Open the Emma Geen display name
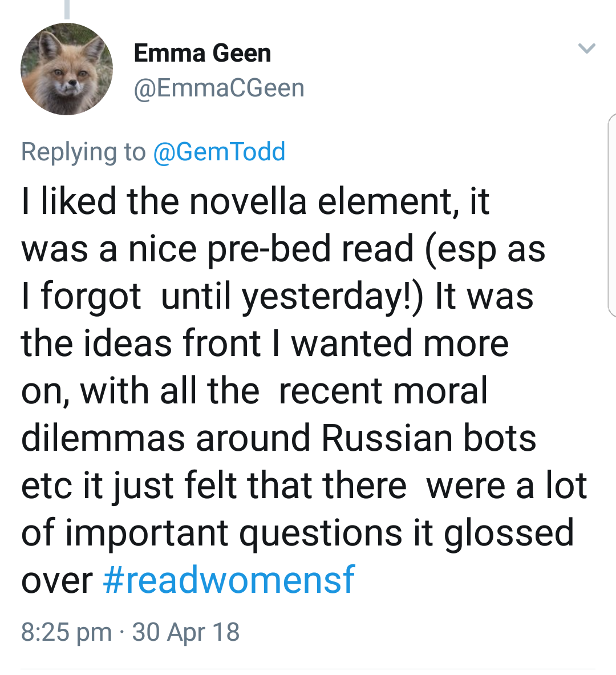 click(x=202, y=53)
